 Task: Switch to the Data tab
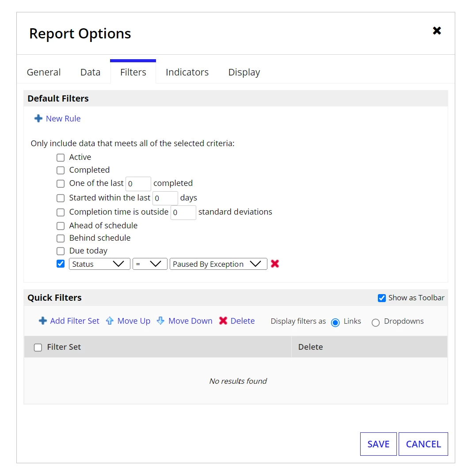(x=91, y=72)
